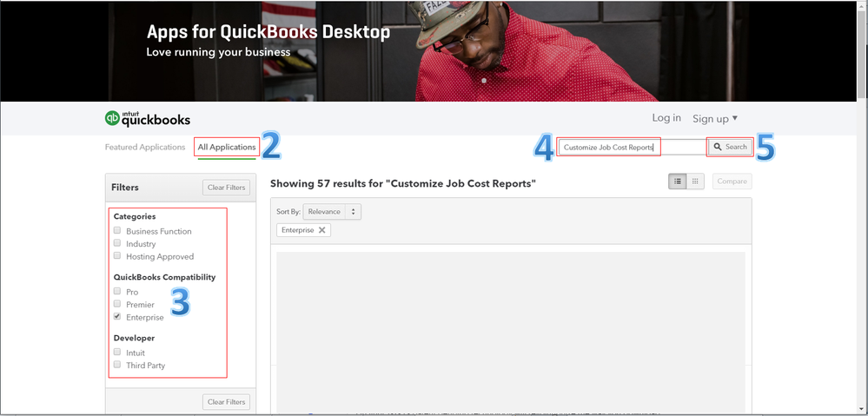This screenshot has height=416, width=868.
Task: Click the Intuit QuickBooks logo
Action: [x=147, y=118]
